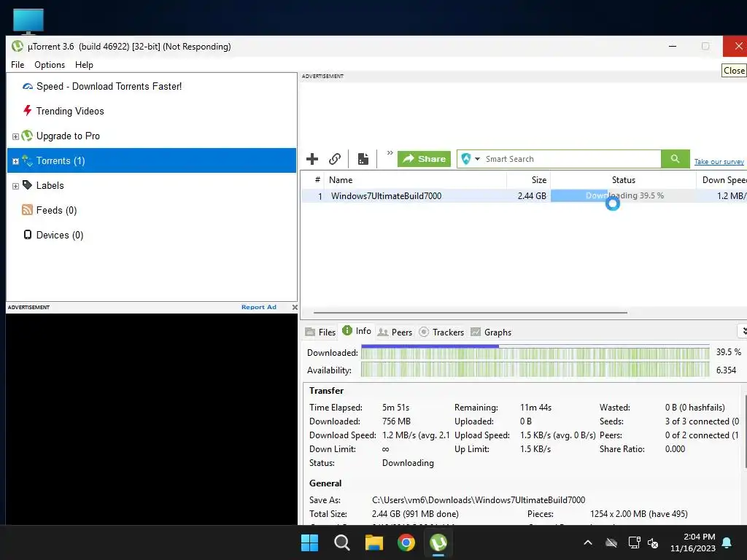Screen dimensions: 747x560
Task: Expand the Torrents (1) tree node
Action: 15,161
